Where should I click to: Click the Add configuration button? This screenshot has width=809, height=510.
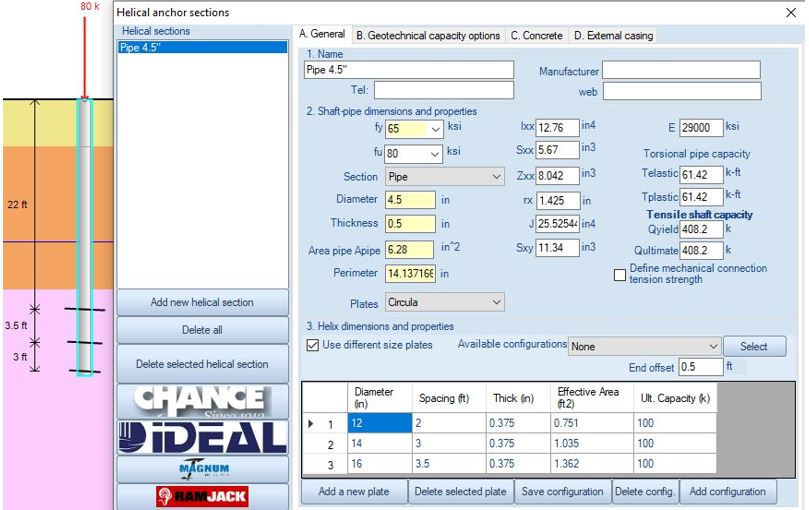click(727, 491)
